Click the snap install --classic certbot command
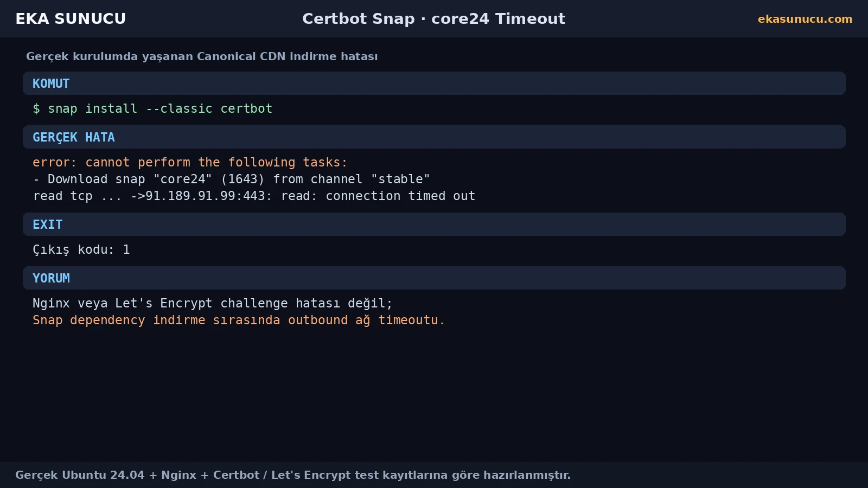868x488 pixels. [x=160, y=108]
